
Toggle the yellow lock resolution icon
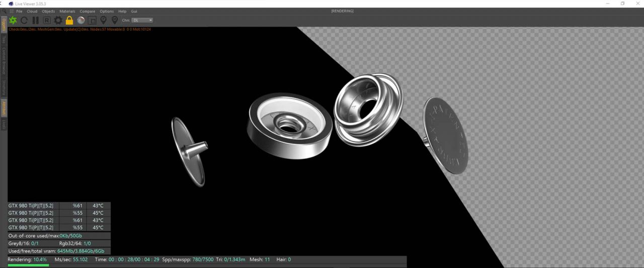pyautogui.click(x=69, y=21)
